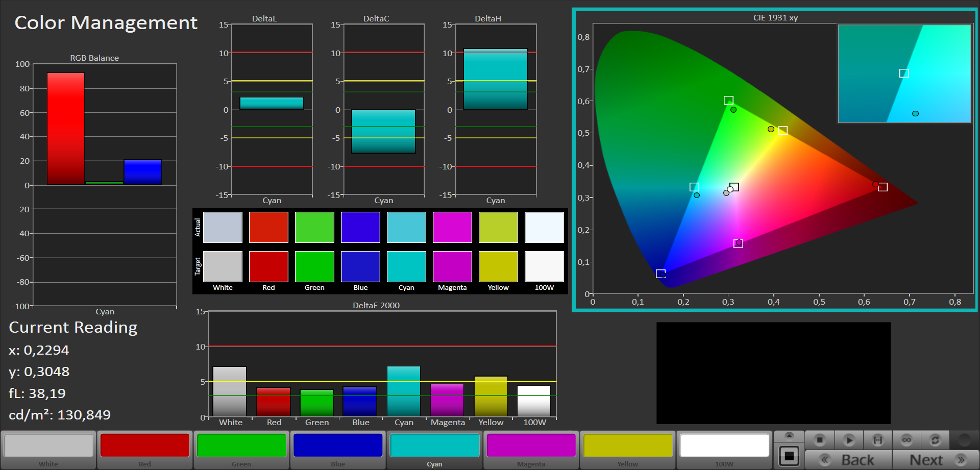Click the Cyan bar in DeltaE 2000 chart
This screenshot has height=470, width=980.
coord(404,391)
